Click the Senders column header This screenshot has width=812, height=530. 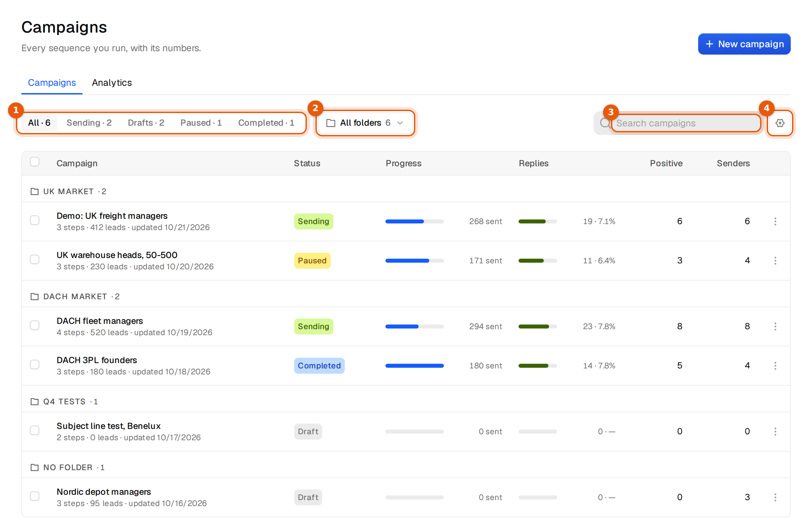(x=733, y=163)
